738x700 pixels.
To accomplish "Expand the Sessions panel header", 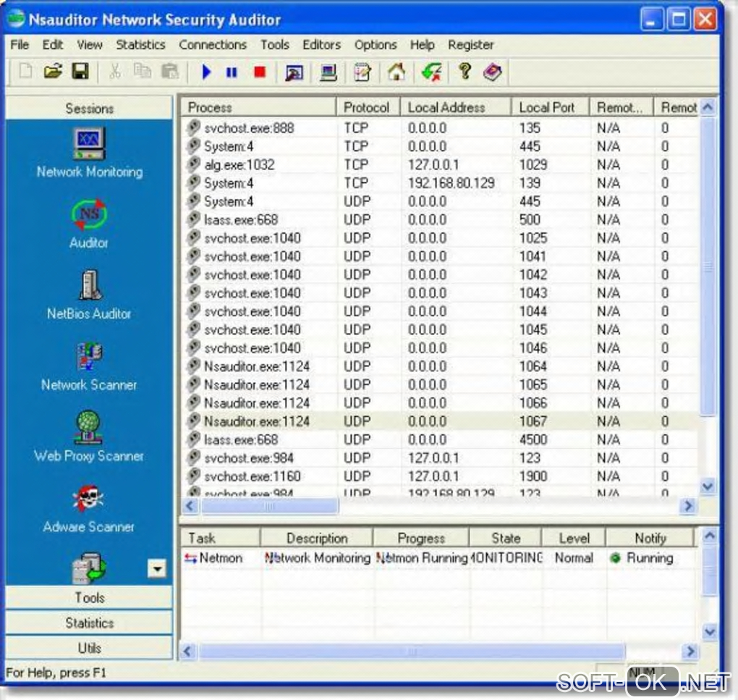I will click(90, 109).
